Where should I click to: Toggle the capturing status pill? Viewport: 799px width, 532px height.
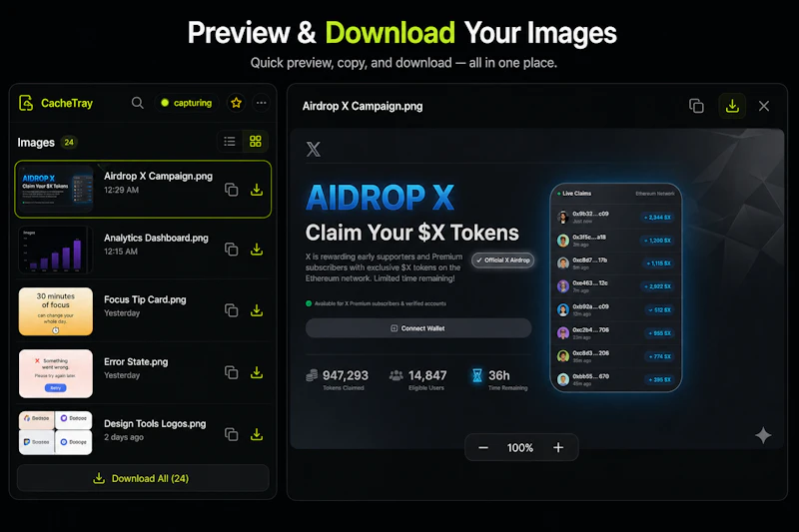click(187, 103)
